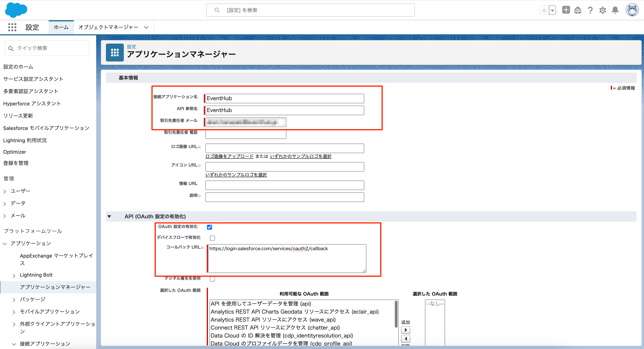
Task: Click the 追加 right arrow button
Action: point(406,330)
